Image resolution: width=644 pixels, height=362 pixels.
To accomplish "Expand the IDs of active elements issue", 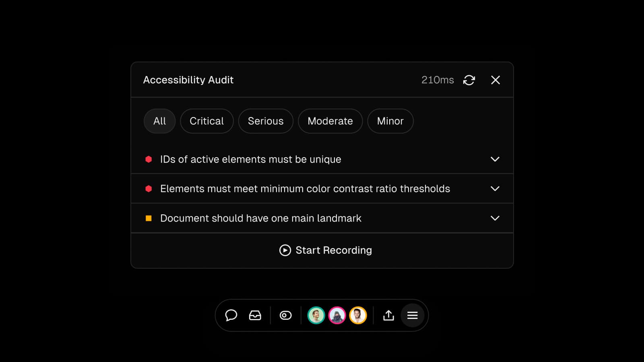I will [495, 159].
